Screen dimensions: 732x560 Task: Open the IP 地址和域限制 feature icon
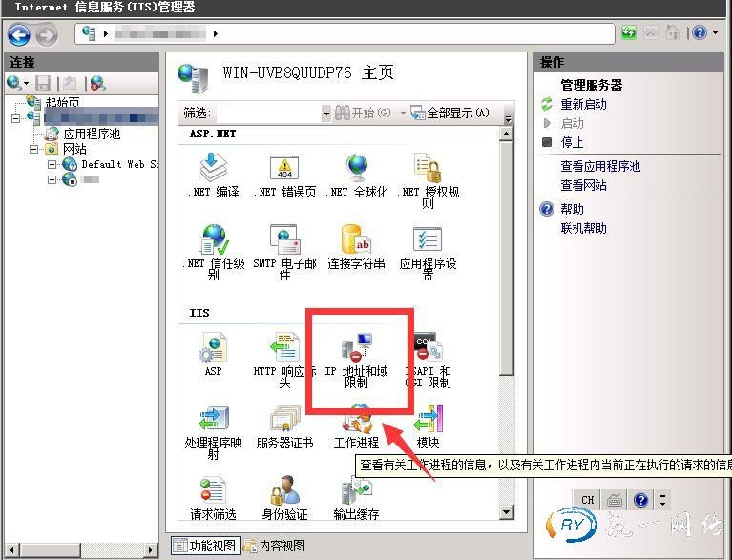pyautogui.click(x=357, y=349)
